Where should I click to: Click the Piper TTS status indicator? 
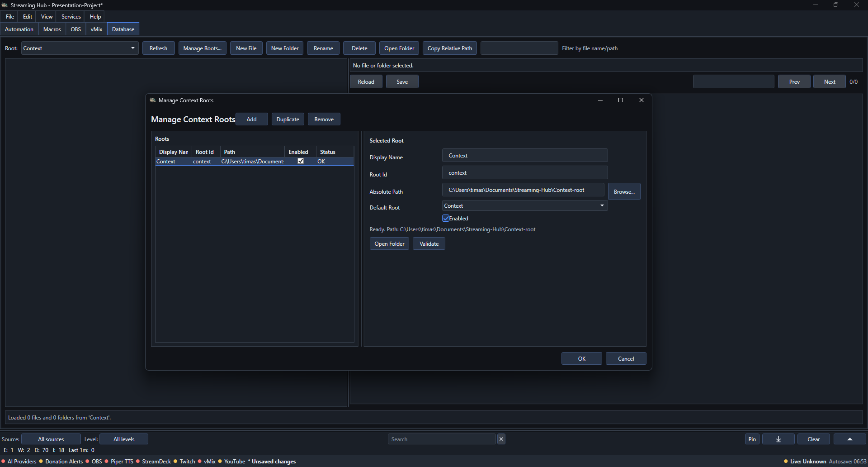tap(119, 462)
